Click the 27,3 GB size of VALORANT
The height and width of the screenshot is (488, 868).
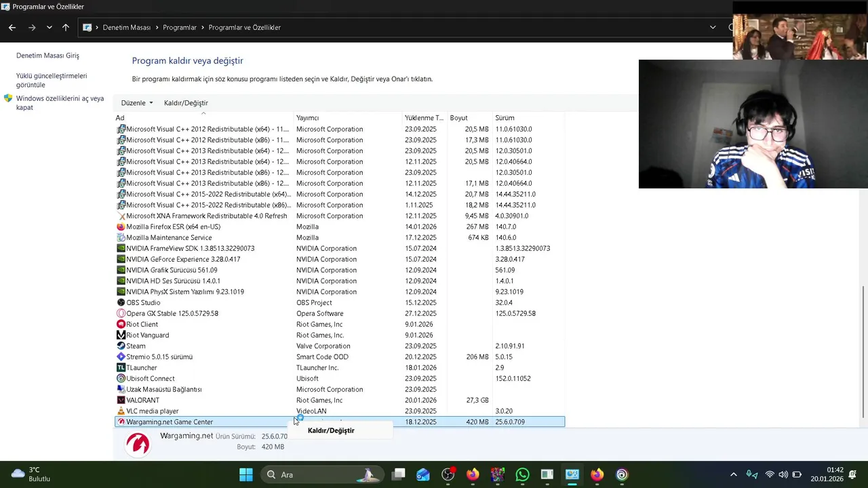(x=477, y=400)
